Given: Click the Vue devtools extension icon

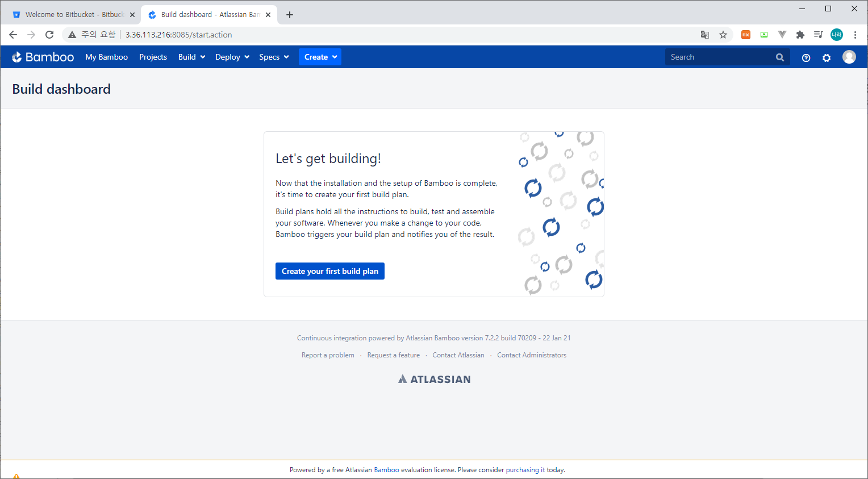Looking at the screenshot, I should point(782,35).
